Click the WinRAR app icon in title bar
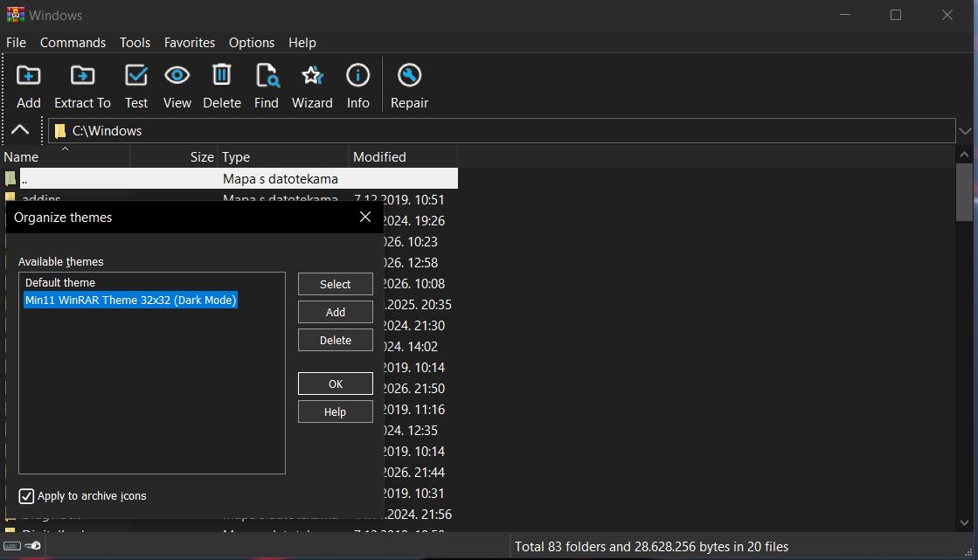978x560 pixels. pyautogui.click(x=15, y=14)
